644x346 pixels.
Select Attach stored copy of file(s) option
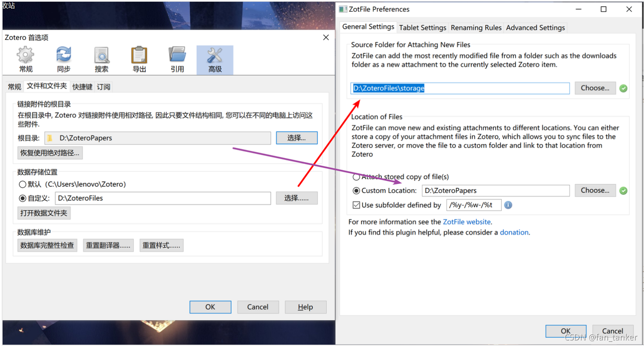356,177
